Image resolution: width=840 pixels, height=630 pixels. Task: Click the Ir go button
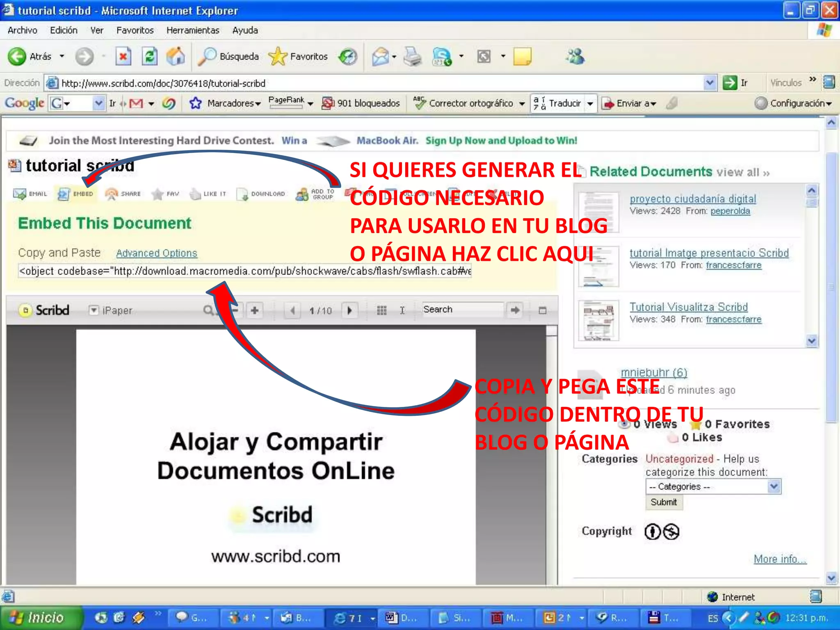point(735,83)
